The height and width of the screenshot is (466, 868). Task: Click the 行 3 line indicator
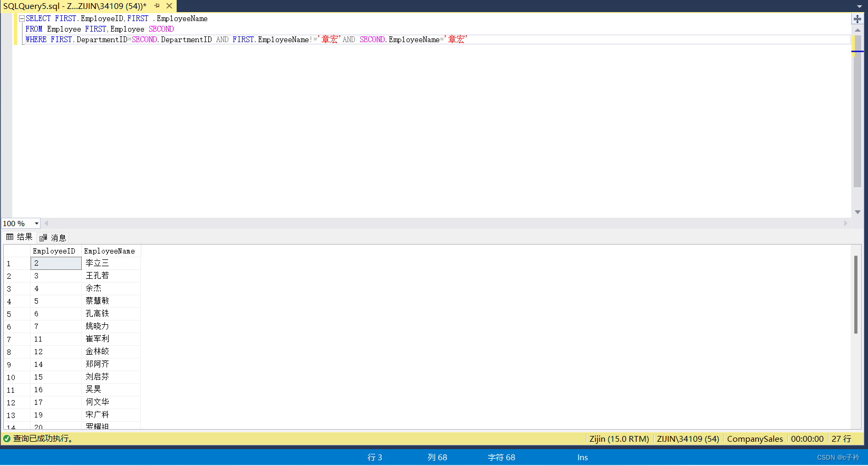(x=374, y=457)
